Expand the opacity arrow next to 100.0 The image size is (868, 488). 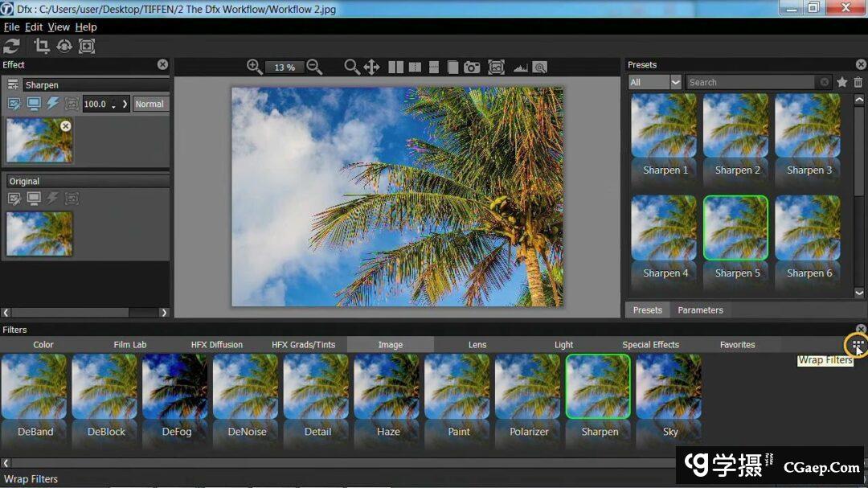(x=125, y=104)
